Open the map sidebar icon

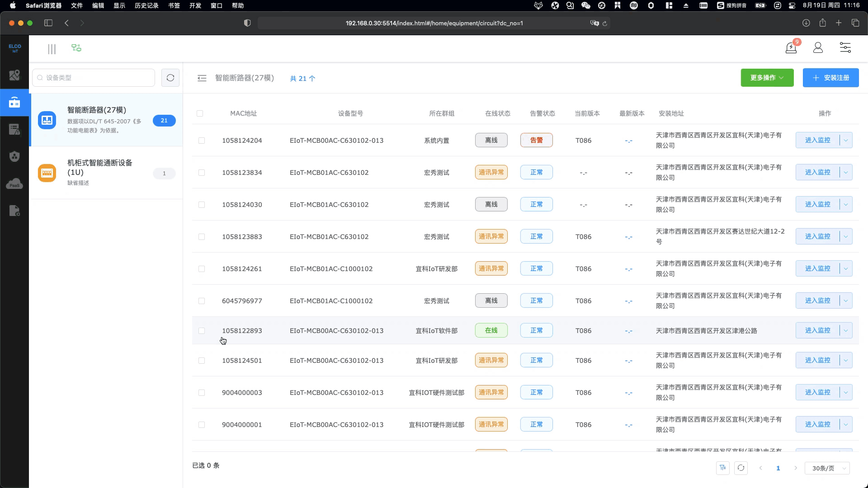pyautogui.click(x=14, y=75)
